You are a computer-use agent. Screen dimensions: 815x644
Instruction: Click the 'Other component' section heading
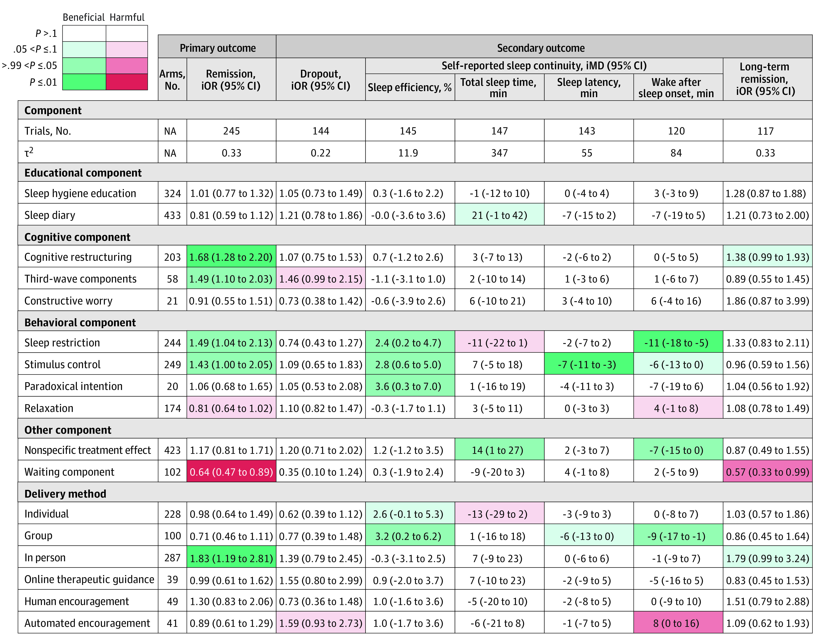click(x=68, y=430)
